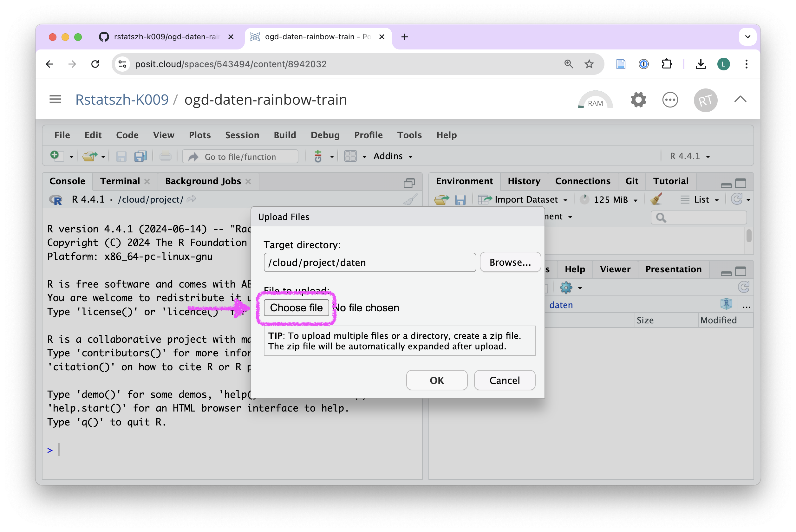Click the Choose file button
This screenshot has width=796, height=532.
coord(296,308)
